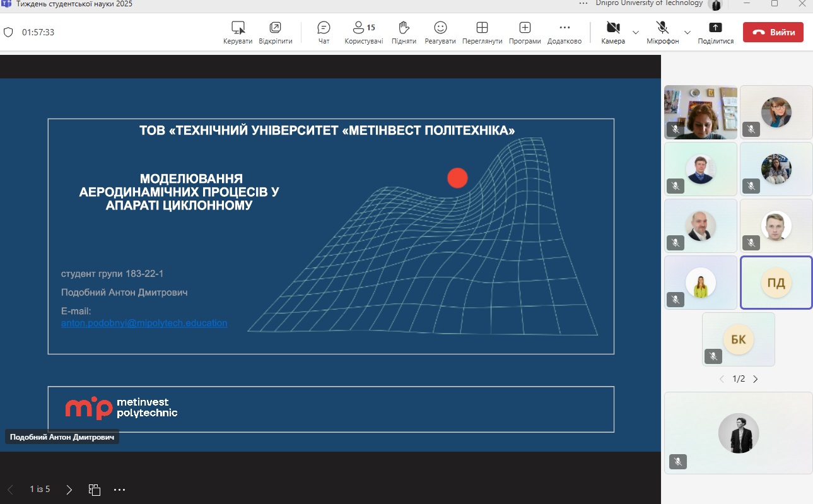Image resolution: width=813 pixels, height=504 pixels.
Task: Click the 1 із 5 slide counter
Action: point(40,489)
